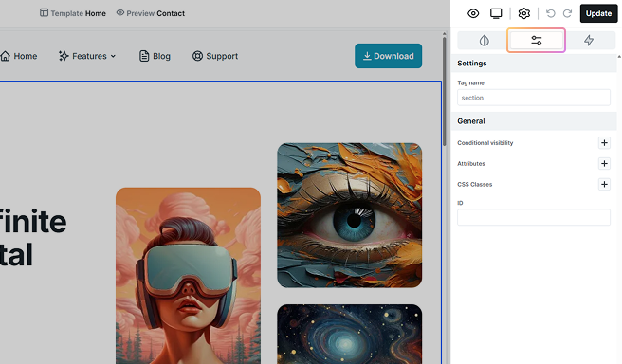Click the template layout icon
Viewport: 622px width, 364px height.
tap(44, 13)
